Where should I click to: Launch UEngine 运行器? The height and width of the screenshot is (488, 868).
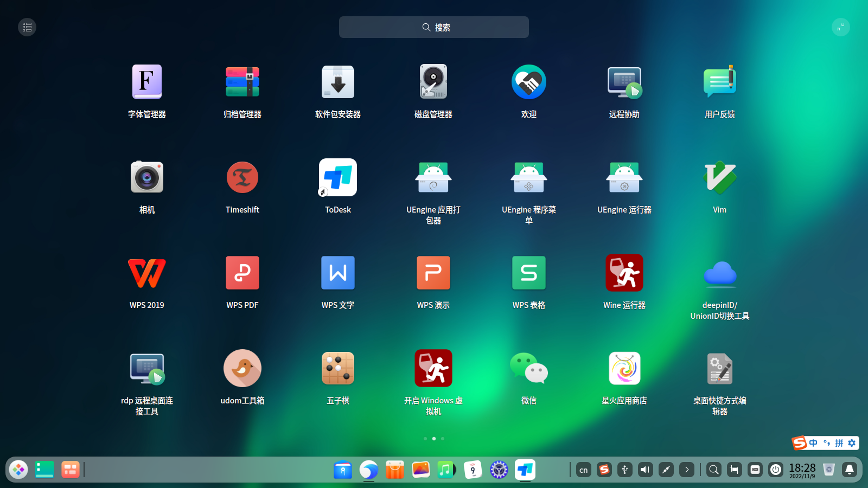[624, 177]
